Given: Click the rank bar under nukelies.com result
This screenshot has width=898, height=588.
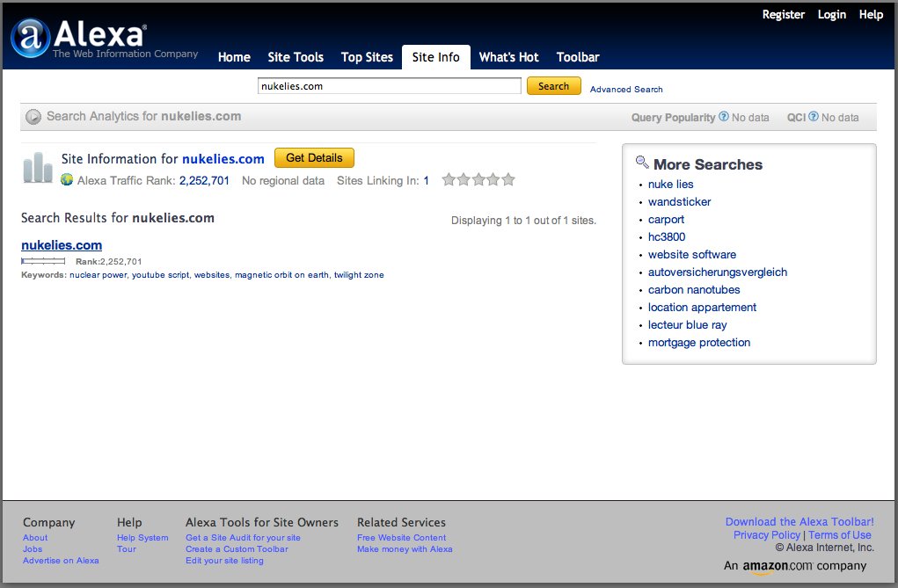Looking at the screenshot, I should tap(43, 261).
